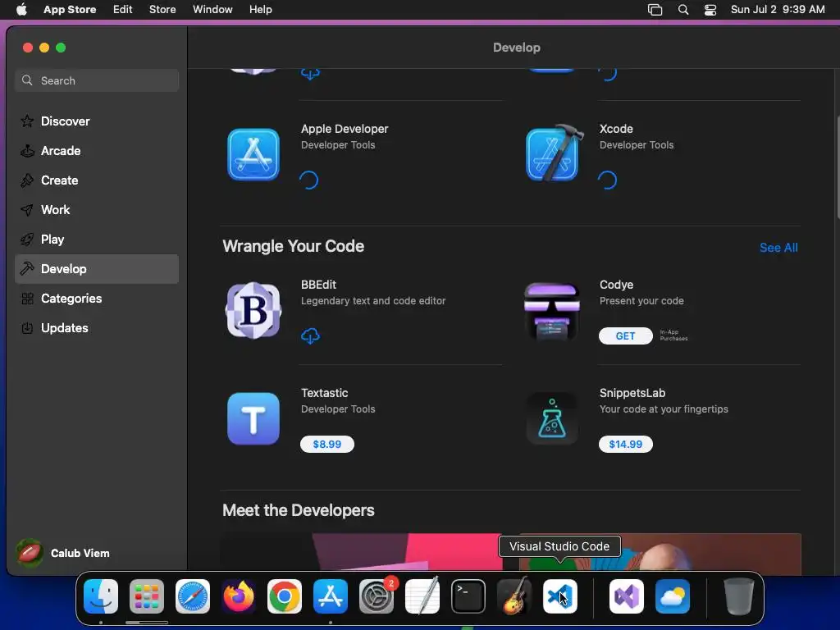Click the date and time in menu bar
Image resolution: width=840 pixels, height=630 pixels.
[778, 9]
